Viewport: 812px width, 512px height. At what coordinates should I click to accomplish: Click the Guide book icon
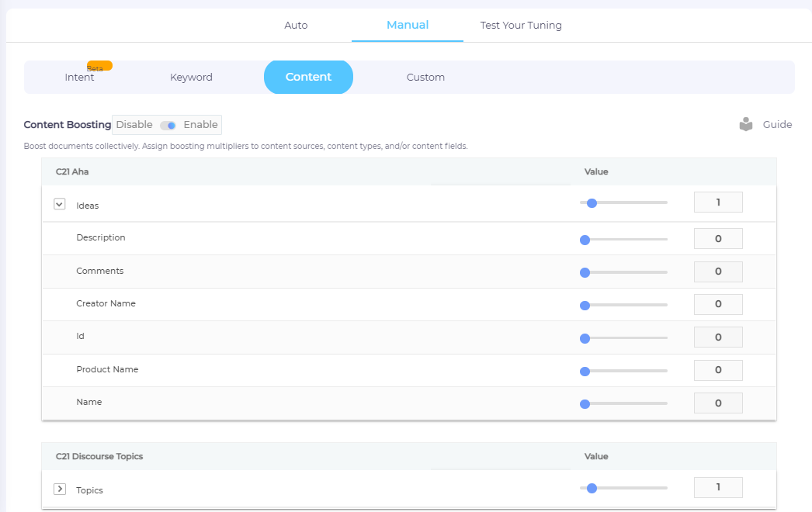(746, 124)
